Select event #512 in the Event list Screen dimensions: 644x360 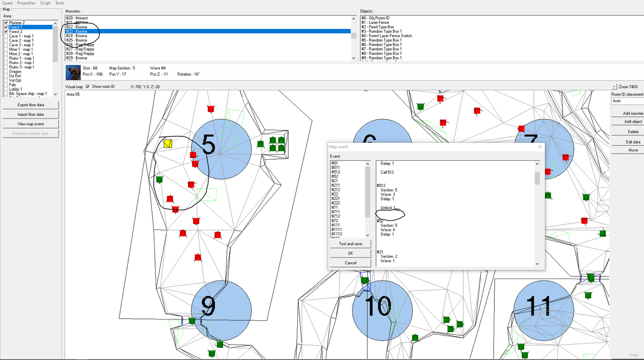tap(336, 172)
